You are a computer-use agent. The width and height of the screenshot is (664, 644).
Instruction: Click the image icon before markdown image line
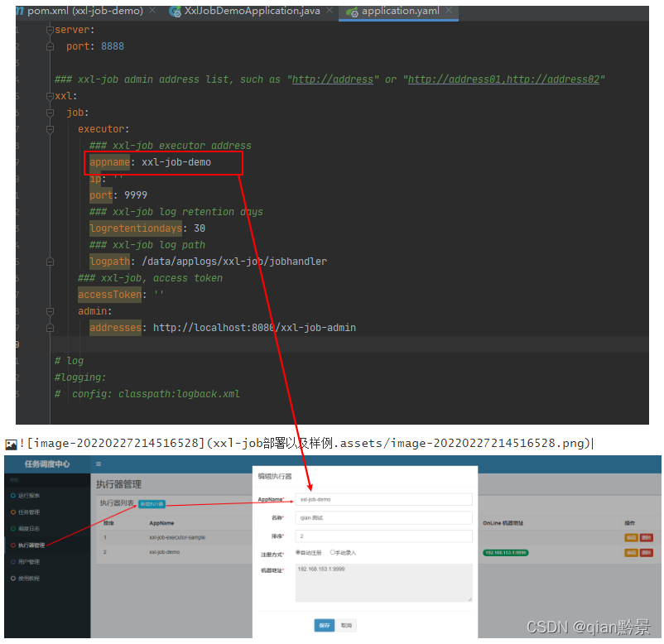point(11,445)
